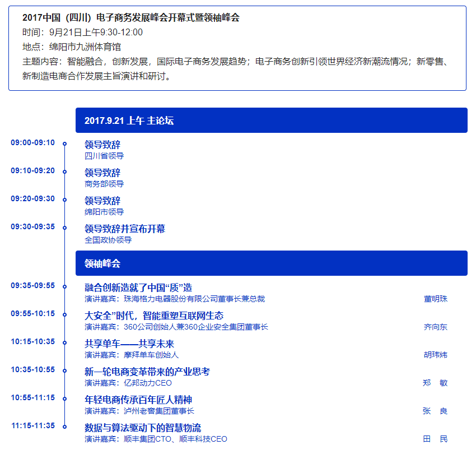Screen dimensions: 476x454
Task: Click the timeline marker for 10:15-10:35
Action: pyautogui.click(x=64, y=342)
